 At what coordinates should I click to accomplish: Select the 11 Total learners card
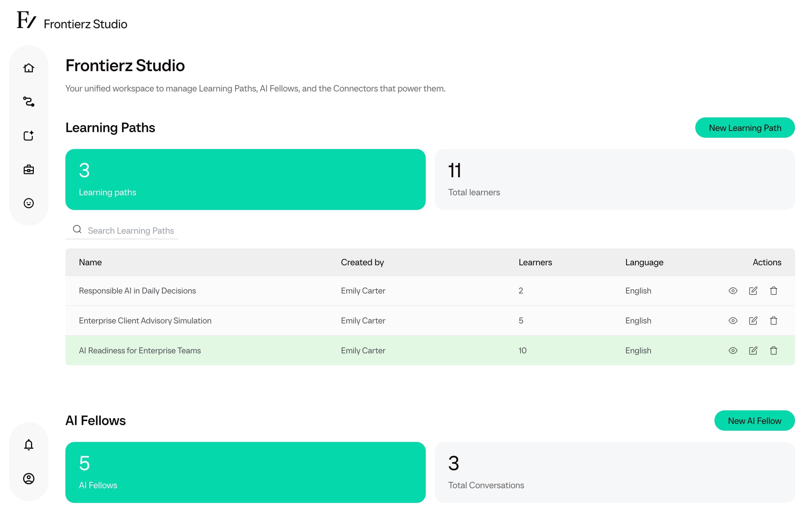[614, 179]
